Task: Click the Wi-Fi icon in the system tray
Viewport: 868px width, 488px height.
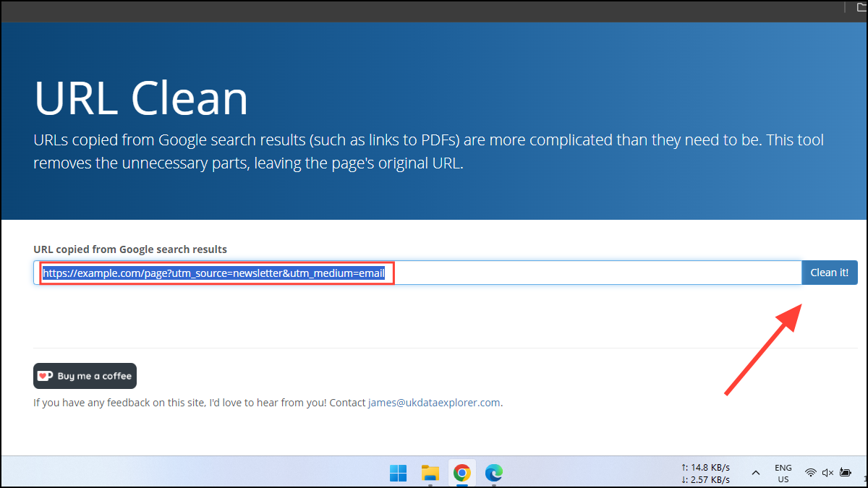Action: coord(810,471)
